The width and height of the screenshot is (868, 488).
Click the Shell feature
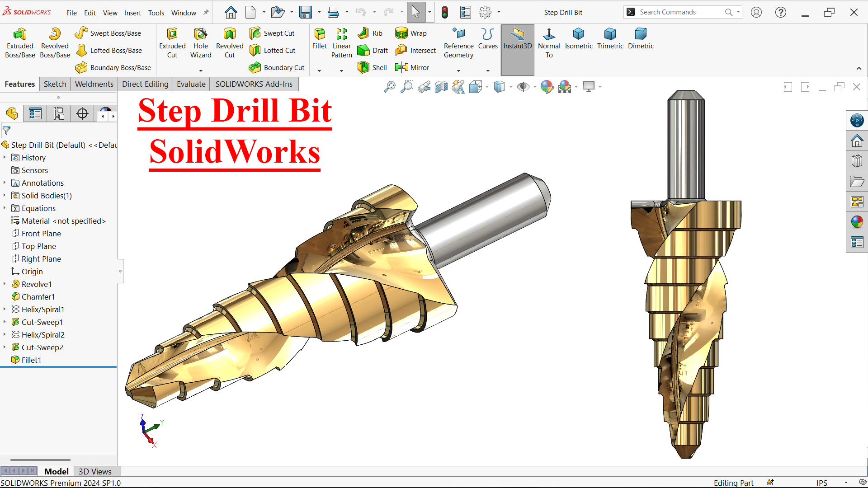coord(372,67)
